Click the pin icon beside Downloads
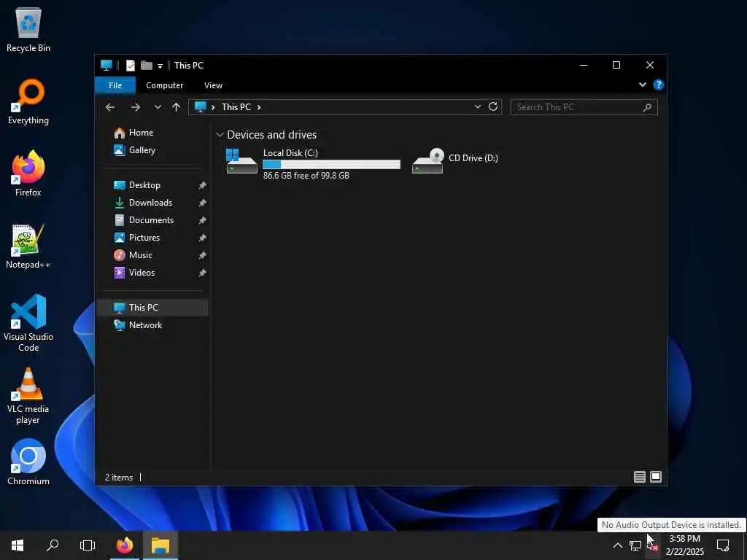The width and height of the screenshot is (747, 560). [203, 203]
